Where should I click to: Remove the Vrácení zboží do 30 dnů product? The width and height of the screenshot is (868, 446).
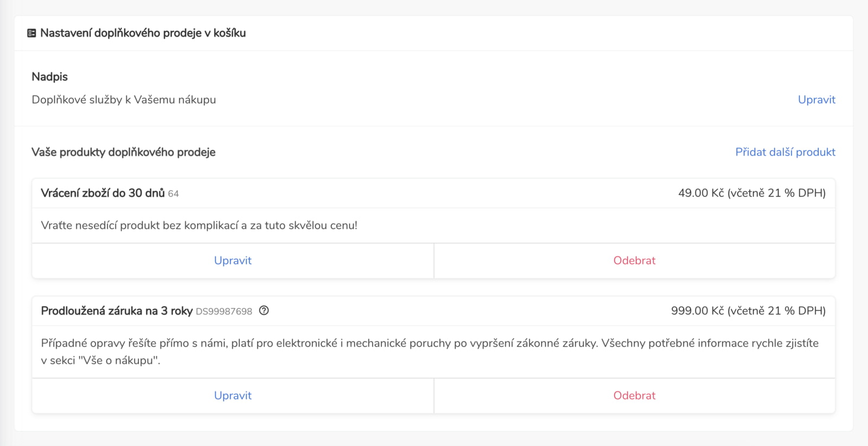[634, 261]
